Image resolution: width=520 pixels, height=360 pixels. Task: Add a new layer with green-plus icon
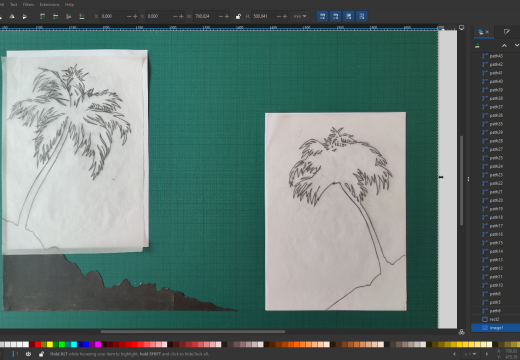pyautogui.click(x=478, y=46)
